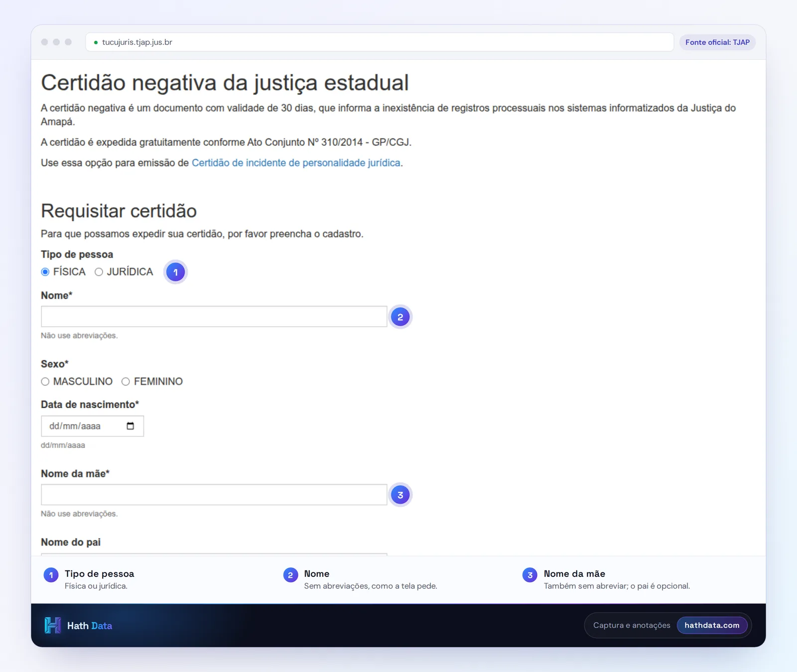Click 'Não use abreviações.' hint under Nome
797x672 pixels.
(x=79, y=336)
